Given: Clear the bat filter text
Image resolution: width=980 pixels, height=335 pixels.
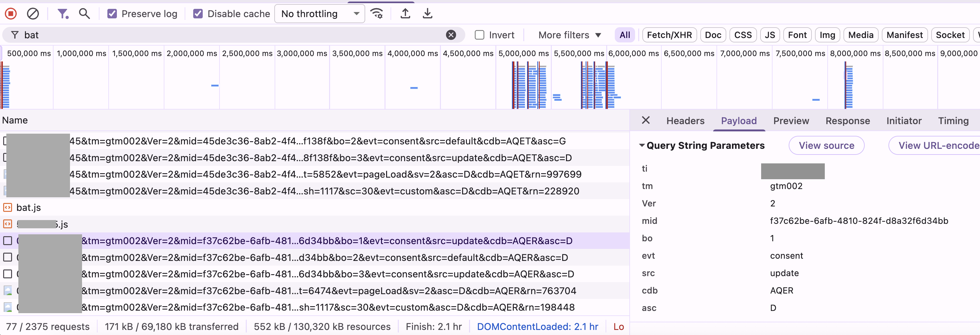Looking at the screenshot, I should (451, 35).
